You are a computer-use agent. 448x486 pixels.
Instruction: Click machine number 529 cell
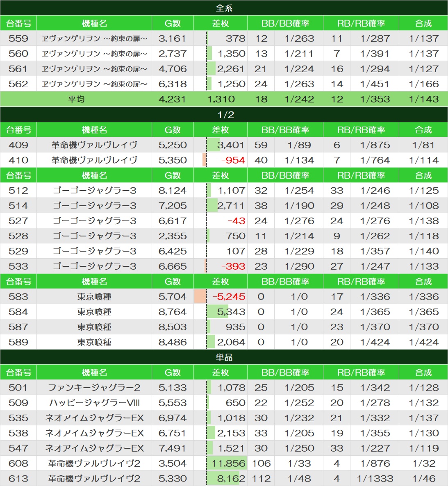tap(18, 251)
